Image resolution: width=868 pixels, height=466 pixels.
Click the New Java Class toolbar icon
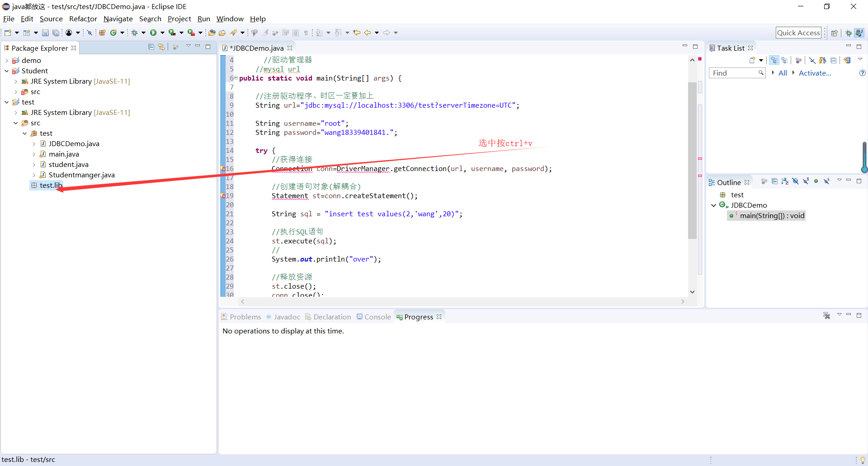(113, 33)
